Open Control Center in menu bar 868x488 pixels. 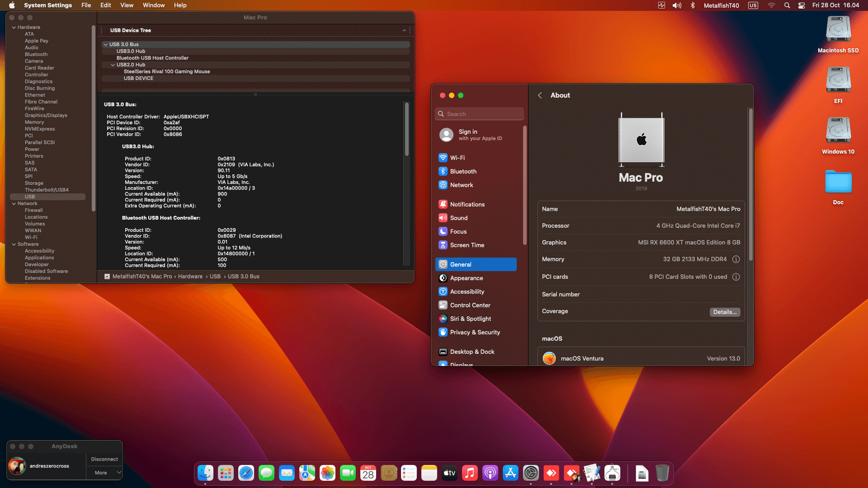click(x=801, y=5)
